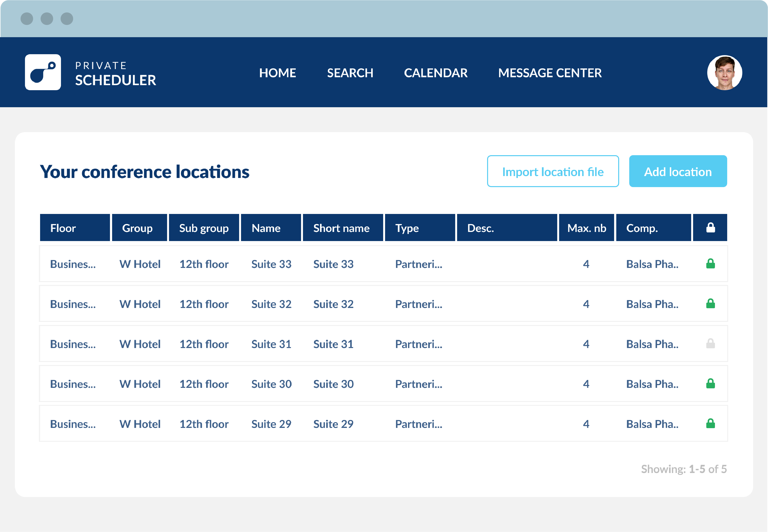Click the 'Your conference locations' heading
768x532 pixels.
tap(145, 172)
